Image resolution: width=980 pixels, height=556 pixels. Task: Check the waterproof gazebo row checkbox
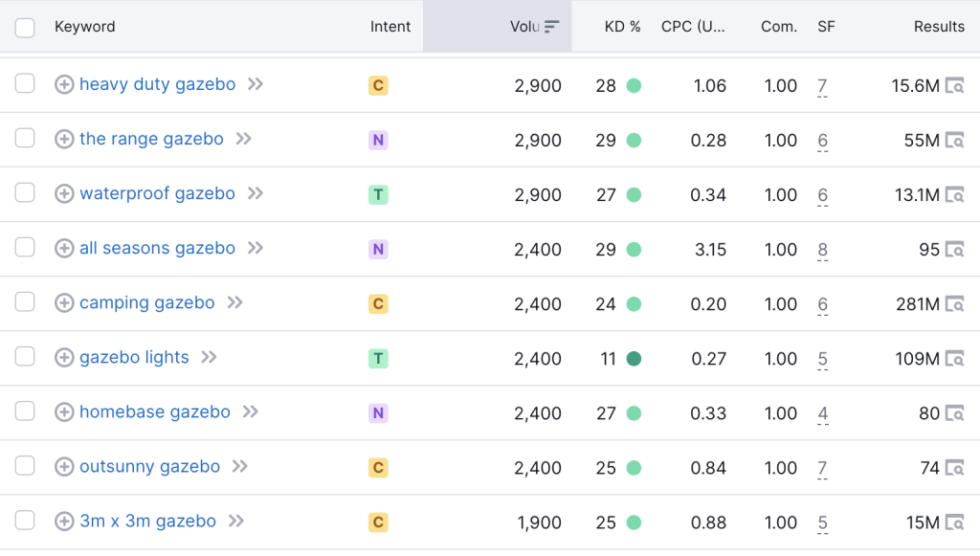[x=25, y=192]
